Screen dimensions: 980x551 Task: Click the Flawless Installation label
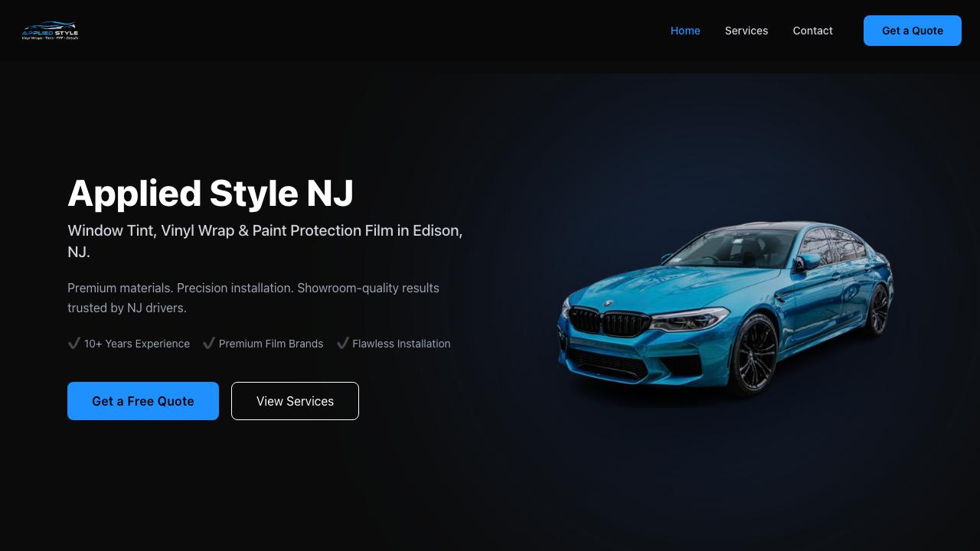tap(401, 344)
